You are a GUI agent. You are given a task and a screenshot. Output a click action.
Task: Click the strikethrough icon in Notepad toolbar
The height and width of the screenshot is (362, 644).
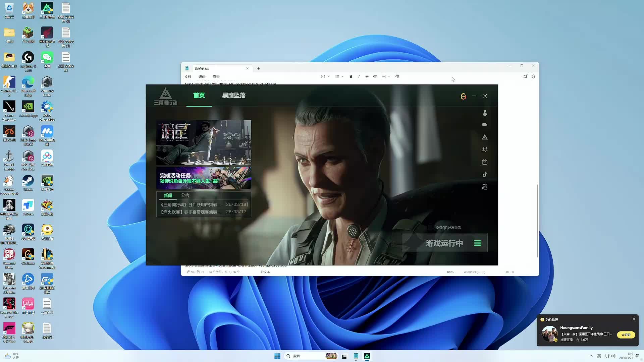(367, 76)
